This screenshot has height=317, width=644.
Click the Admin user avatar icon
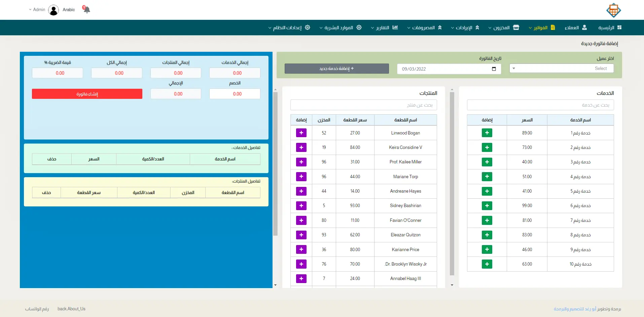(53, 10)
